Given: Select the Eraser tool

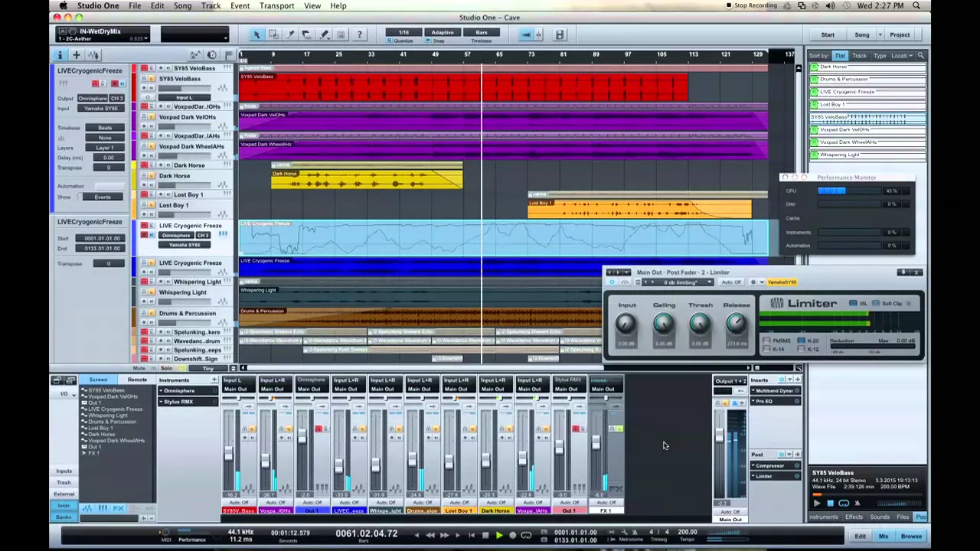Looking at the screenshot, I should (307, 34).
